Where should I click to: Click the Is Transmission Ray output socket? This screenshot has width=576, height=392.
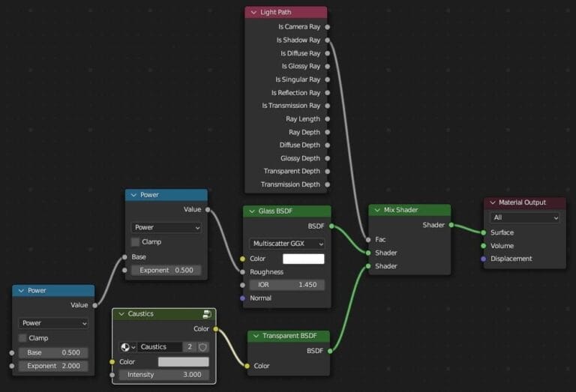coord(327,106)
